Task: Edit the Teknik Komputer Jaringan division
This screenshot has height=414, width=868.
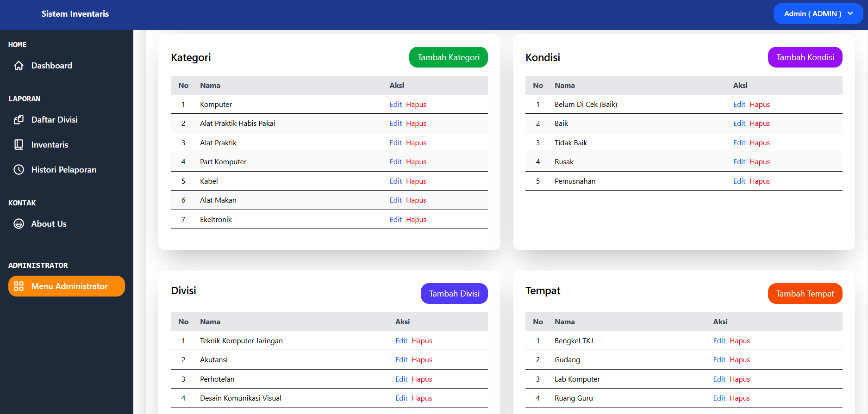Action: 401,341
